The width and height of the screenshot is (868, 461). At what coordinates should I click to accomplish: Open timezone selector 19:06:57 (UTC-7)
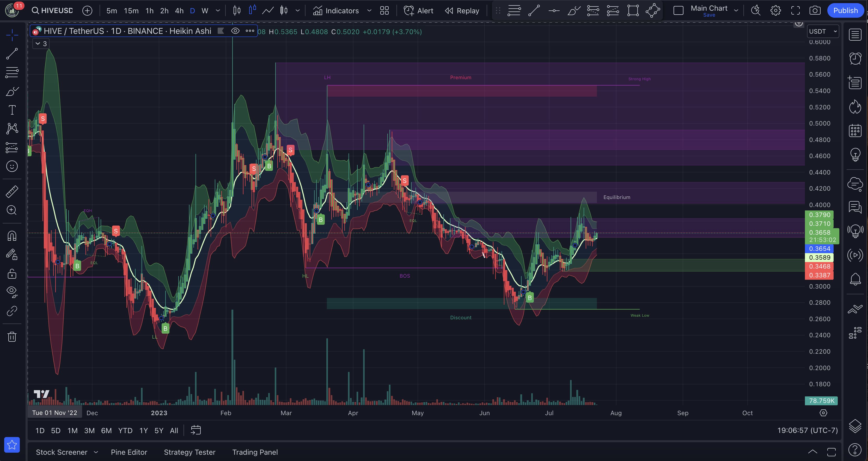click(x=807, y=430)
